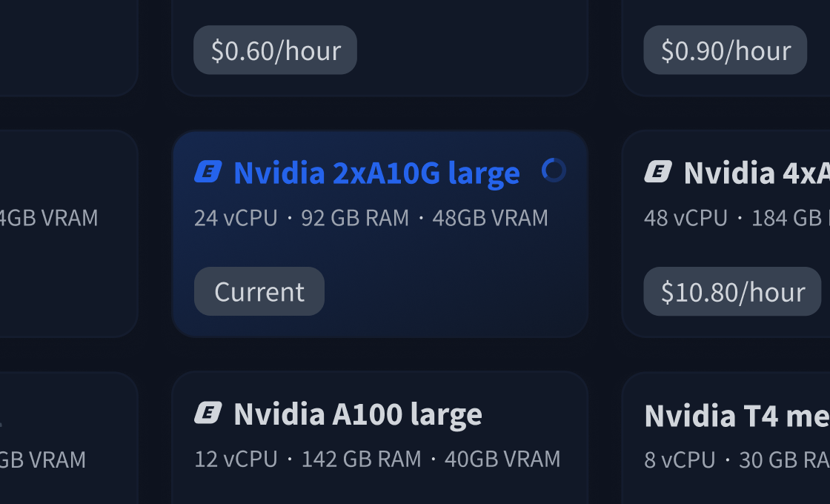This screenshot has width=830, height=504.
Task: Select the Nvidia A100 large hardware card
Action: (379, 437)
